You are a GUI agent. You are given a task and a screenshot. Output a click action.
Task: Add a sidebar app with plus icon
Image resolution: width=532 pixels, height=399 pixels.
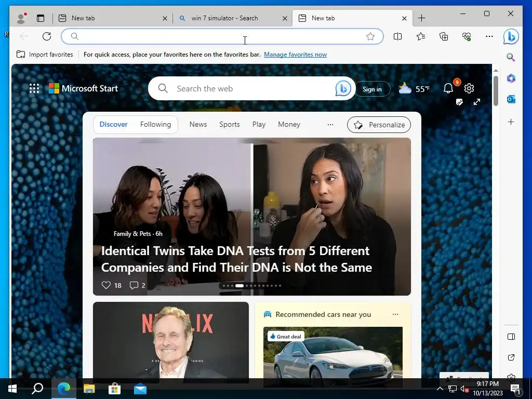click(x=511, y=122)
